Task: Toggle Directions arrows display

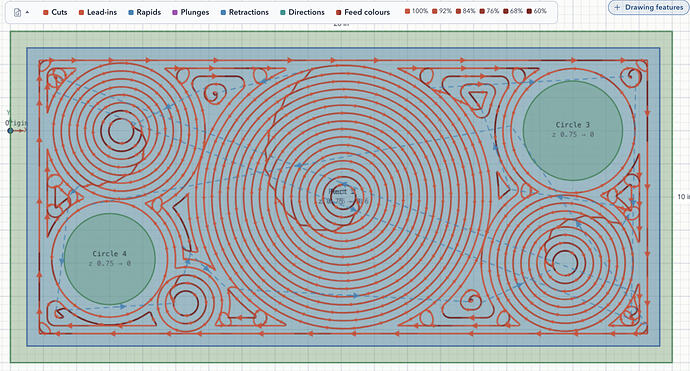Action: coord(302,12)
